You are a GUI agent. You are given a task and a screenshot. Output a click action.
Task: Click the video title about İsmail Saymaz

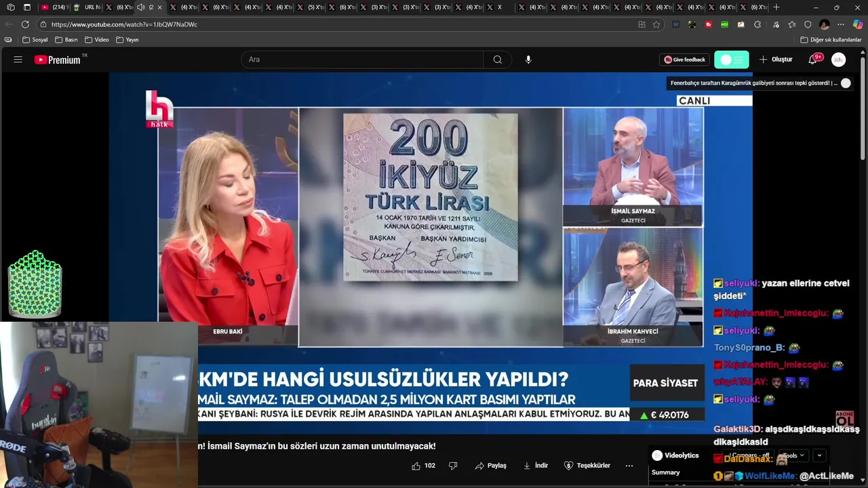pyautogui.click(x=317, y=446)
